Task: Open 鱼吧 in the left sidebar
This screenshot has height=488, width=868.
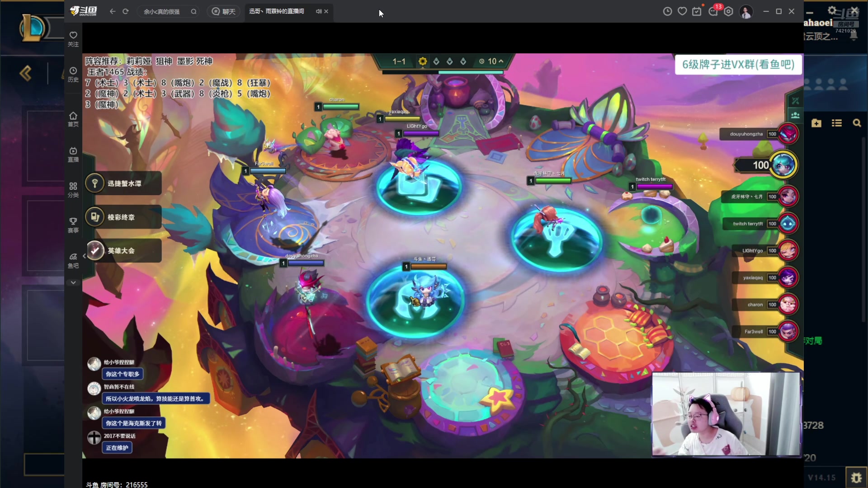Action: coord(73,260)
